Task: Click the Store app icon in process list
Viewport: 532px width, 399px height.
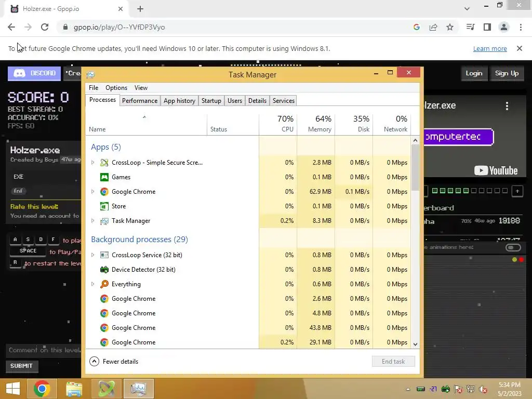Action: [104, 206]
